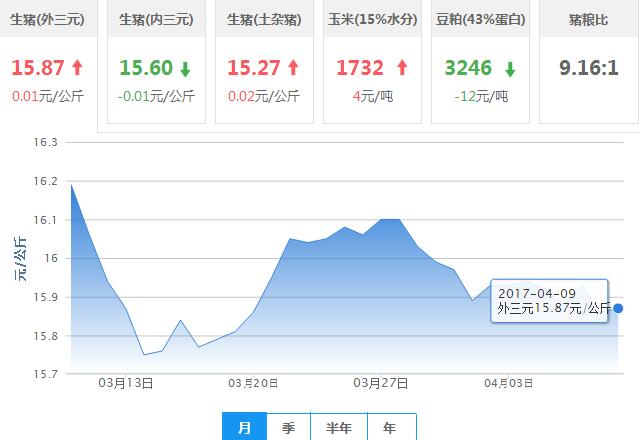Click the red up arrow beside 1732
The width and height of the screenshot is (639, 440).
click(x=401, y=68)
